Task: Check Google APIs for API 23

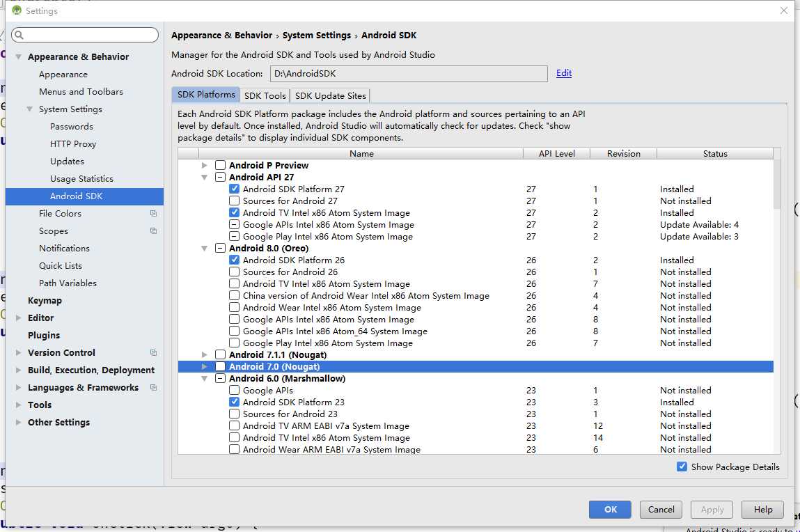Action: pos(234,390)
